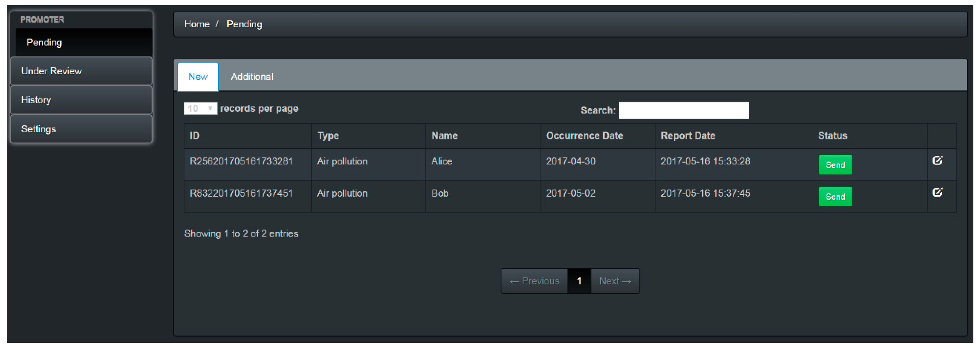This screenshot has width=980, height=349.
Task: Focus the Search input field
Action: click(x=683, y=110)
